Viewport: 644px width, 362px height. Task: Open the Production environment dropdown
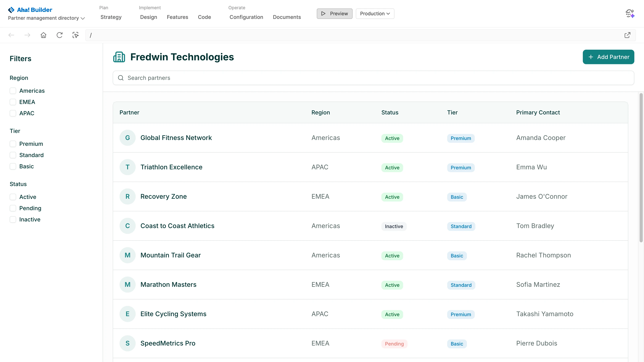(x=375, y=13)
